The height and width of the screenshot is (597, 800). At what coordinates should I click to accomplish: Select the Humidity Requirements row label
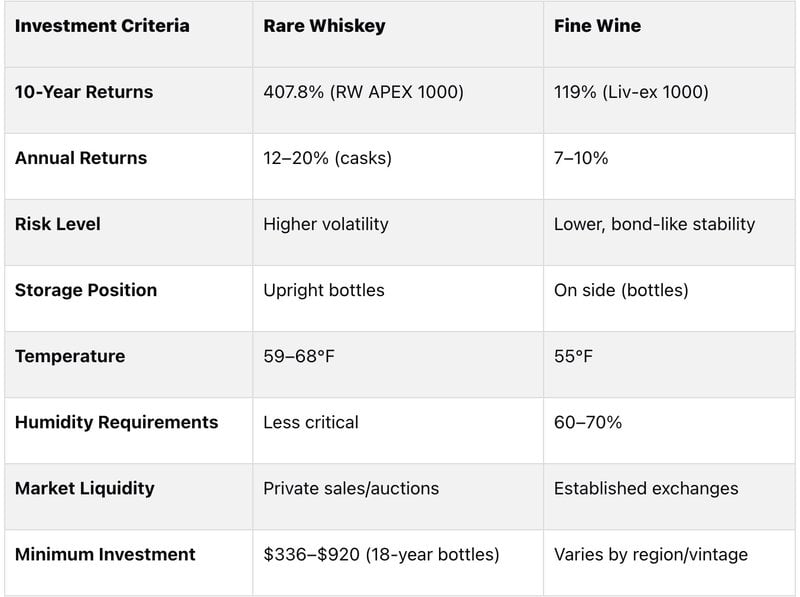click(116, 422)
